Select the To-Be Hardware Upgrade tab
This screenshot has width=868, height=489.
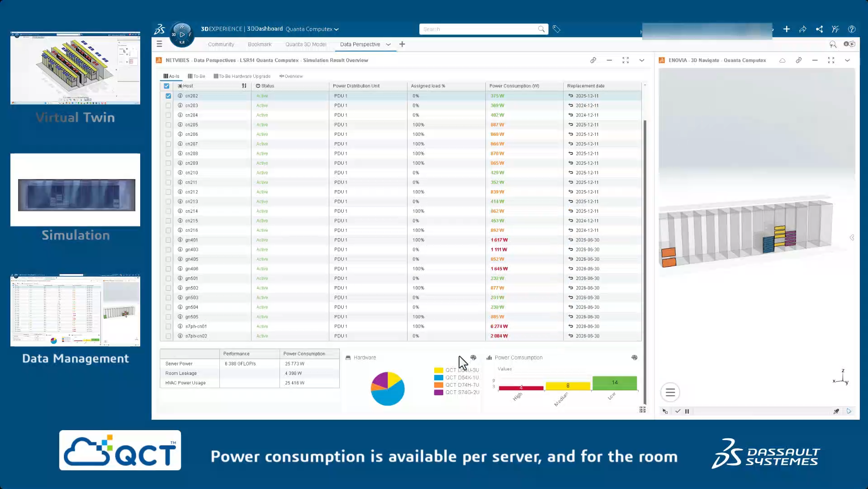(242, 76)
